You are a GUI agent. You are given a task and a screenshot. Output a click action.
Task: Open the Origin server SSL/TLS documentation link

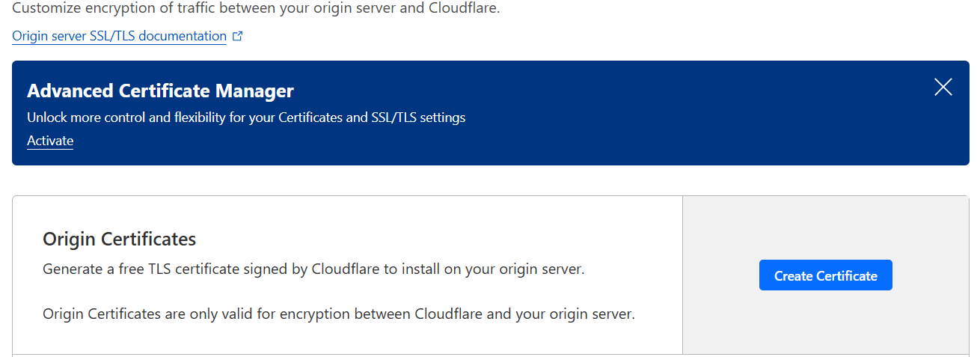(119, 36)
